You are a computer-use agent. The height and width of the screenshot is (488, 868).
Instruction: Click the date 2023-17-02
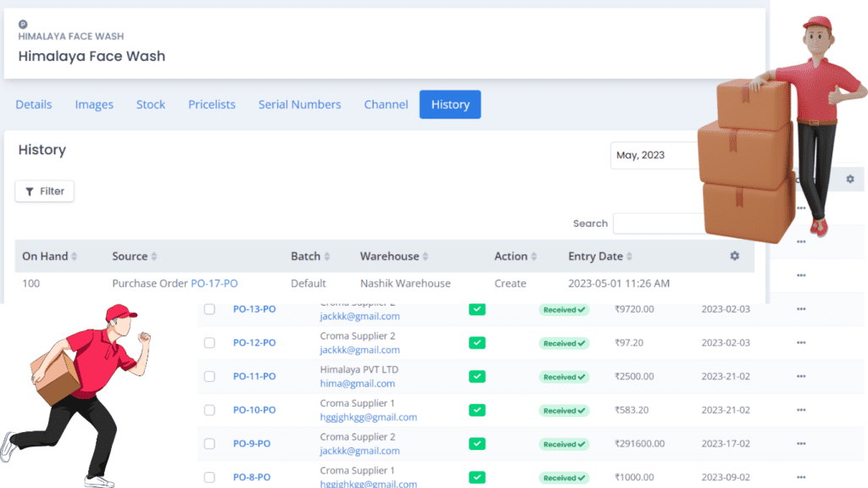[726, 444]
